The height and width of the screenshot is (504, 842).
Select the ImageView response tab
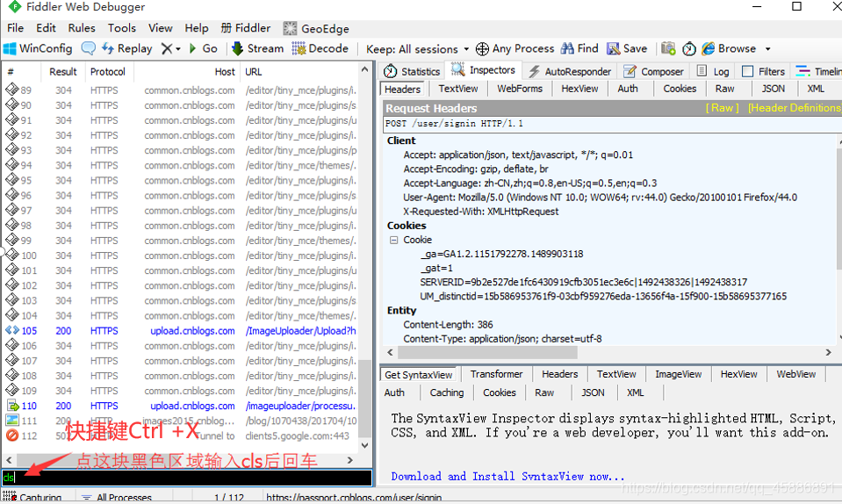[x=678, y=374]
